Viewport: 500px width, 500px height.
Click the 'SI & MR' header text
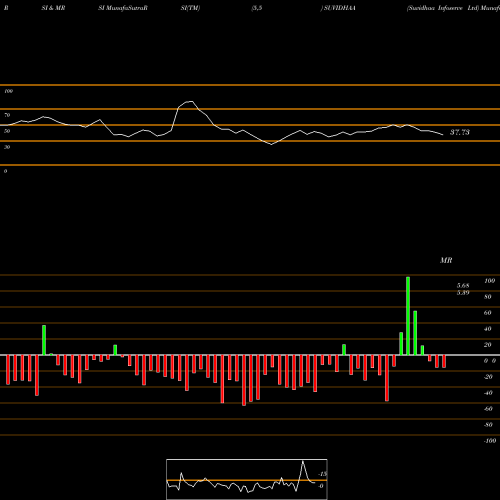(x=53, y=8)
